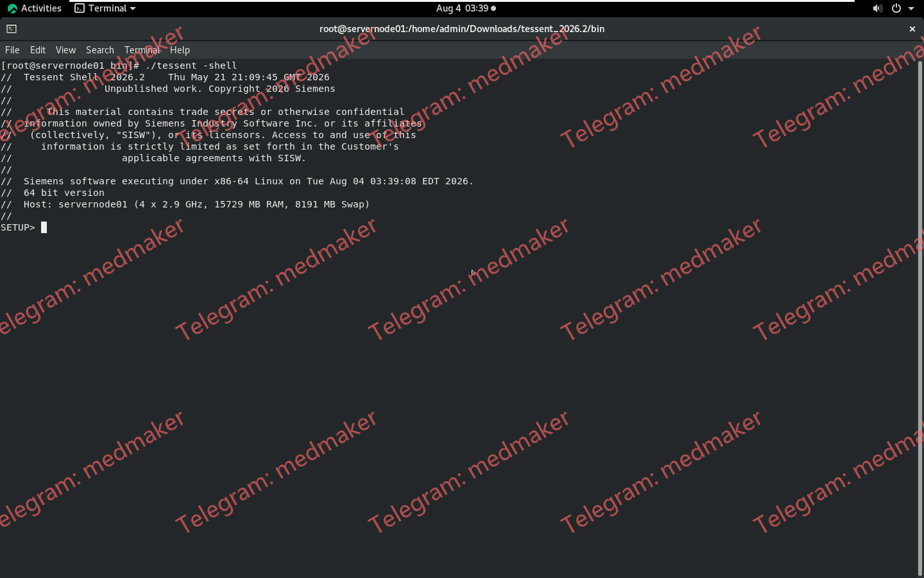Click the './tessent -shell' command text
This screenshot has width=924, height=578.
(191, 66)
